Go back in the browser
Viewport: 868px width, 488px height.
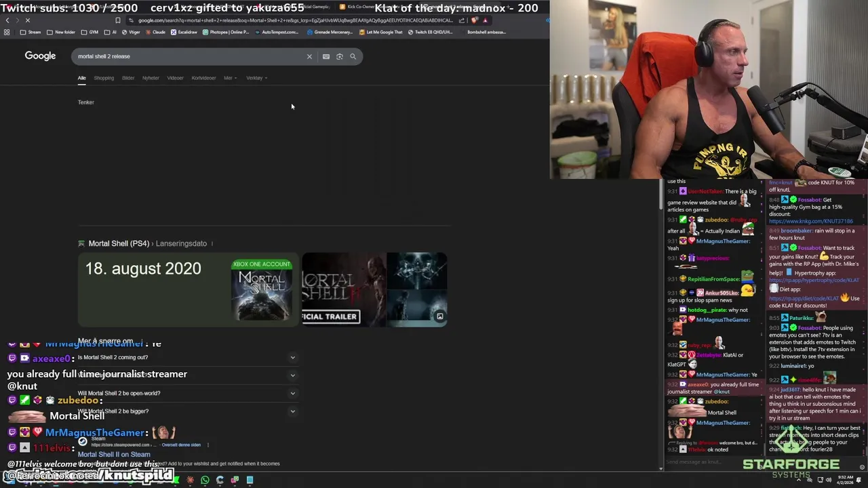[7, 20]
